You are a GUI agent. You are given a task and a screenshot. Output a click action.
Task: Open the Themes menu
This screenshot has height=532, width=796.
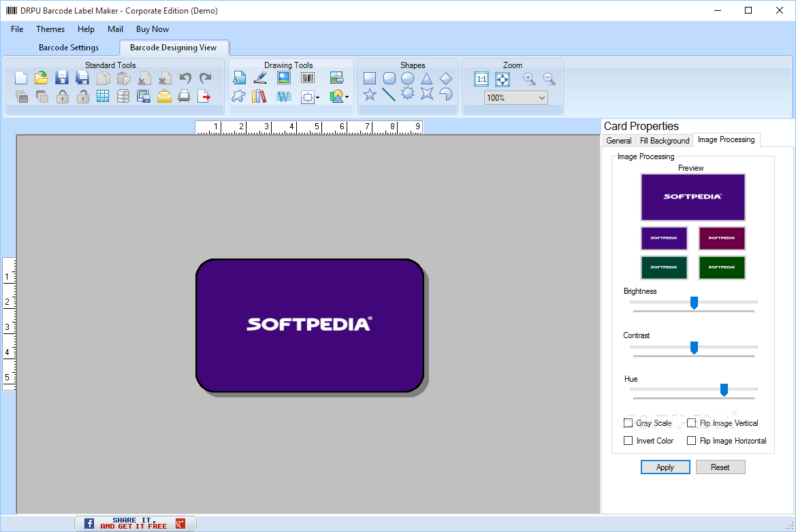point(50,29)
